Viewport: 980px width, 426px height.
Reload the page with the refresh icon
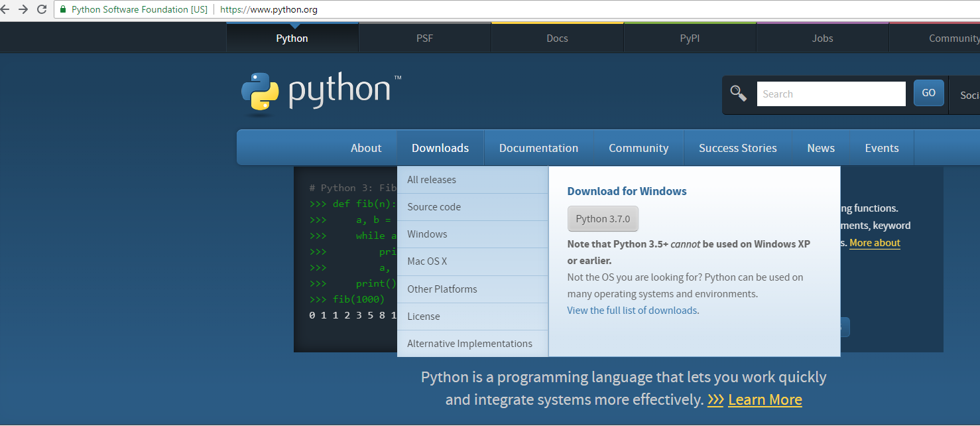42,10
